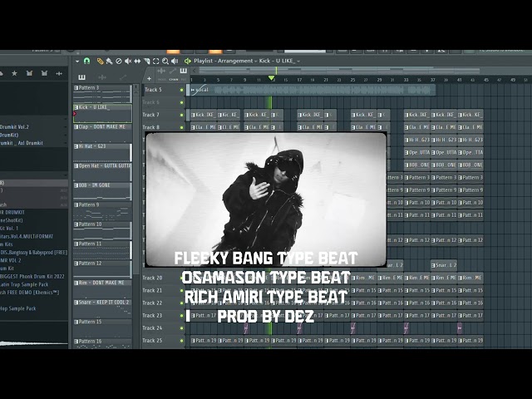The width and height of the screenshot is (532, 399).
Task: Click the Playlist horizontal overview scrollbar
Action: tap(339, 71)
